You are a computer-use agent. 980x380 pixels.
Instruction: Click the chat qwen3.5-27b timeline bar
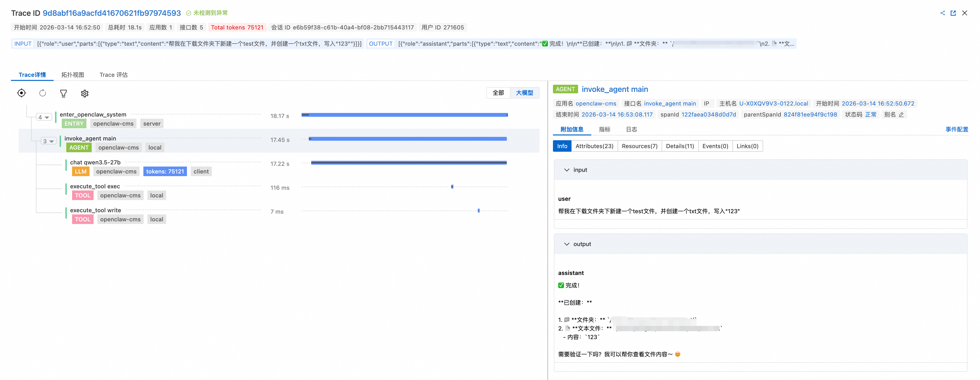pyautogui.click(x=409, y=163)
